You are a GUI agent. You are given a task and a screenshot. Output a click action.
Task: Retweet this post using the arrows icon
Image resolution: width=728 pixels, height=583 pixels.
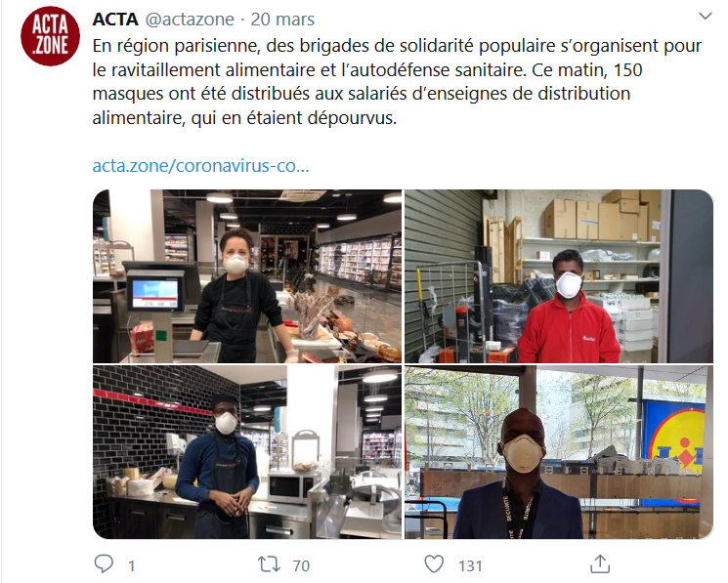click(269, 564)
